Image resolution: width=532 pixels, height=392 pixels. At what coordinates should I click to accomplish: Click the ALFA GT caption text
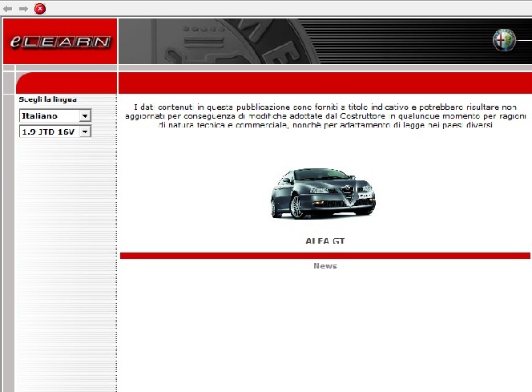(325, 241)
